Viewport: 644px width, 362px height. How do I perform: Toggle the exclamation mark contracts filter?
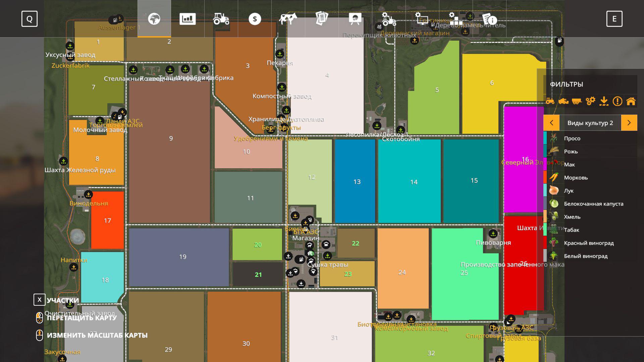[617, 101]
